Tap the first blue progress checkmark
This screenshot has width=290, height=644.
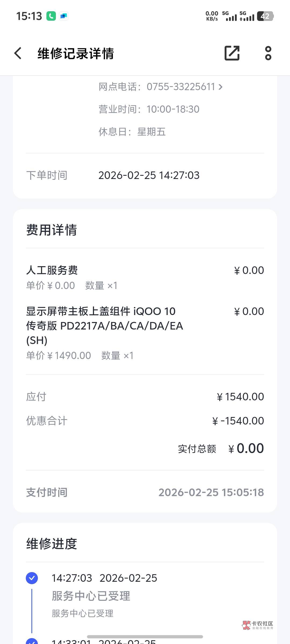(32, 578)
